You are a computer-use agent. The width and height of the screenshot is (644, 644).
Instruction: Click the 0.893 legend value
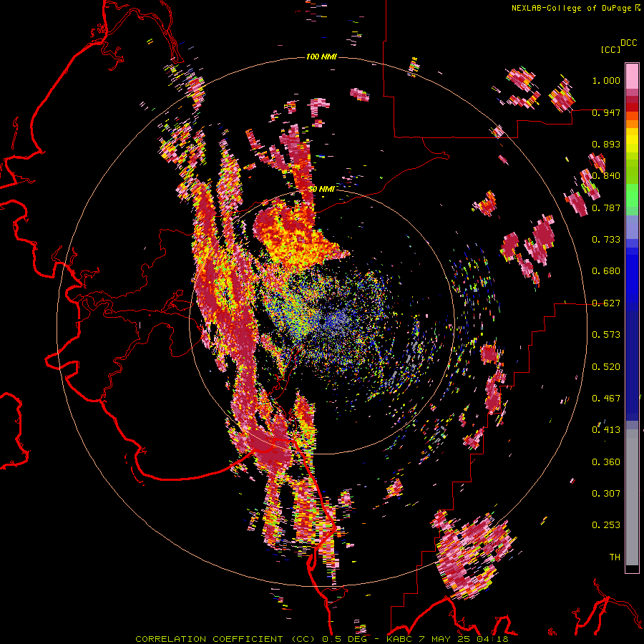point(606,144)
